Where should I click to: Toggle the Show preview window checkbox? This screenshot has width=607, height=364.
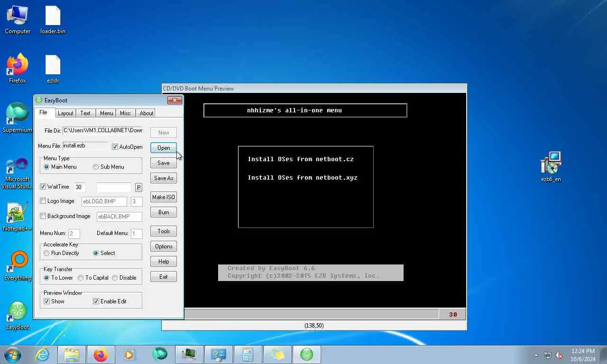pos(54,301)
